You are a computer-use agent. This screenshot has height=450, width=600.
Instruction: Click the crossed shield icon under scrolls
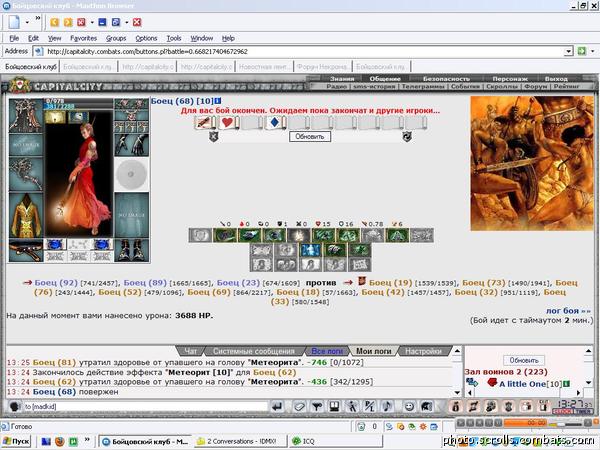pyautogui.click(x=214, y=137)
